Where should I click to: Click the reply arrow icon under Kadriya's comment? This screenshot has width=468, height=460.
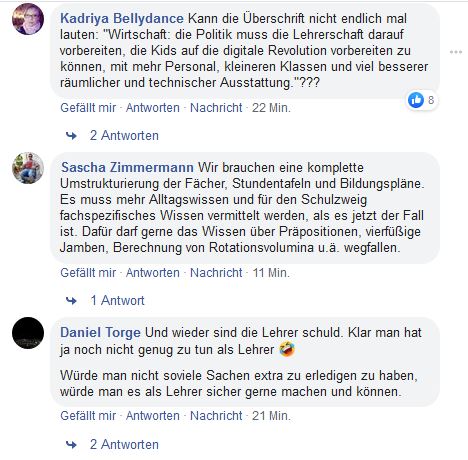pyautogui.click(x=71, y=136)
